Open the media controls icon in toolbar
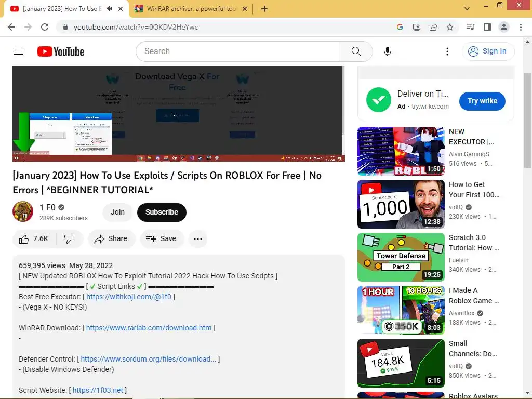This screenshot has width=532, height=399. tap(470, 27)
